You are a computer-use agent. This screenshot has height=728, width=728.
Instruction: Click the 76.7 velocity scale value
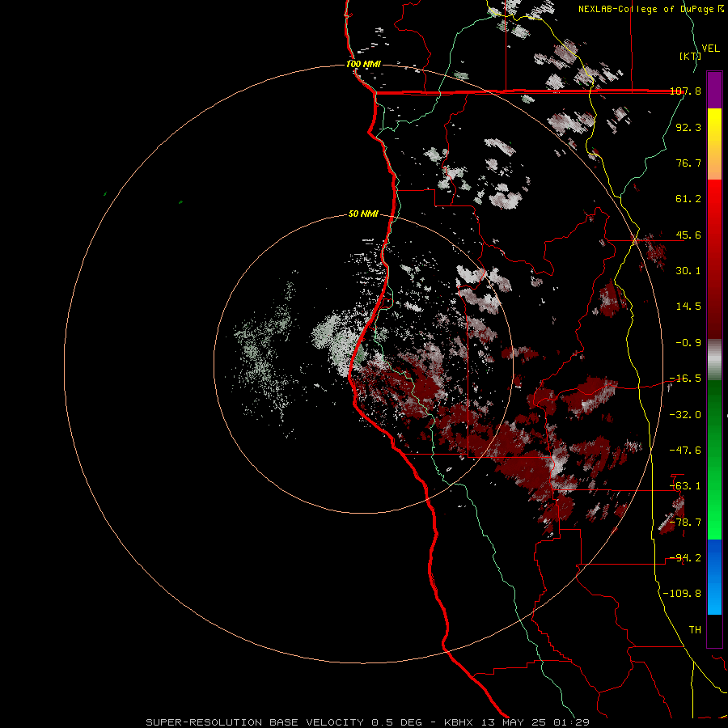(688, 163)
